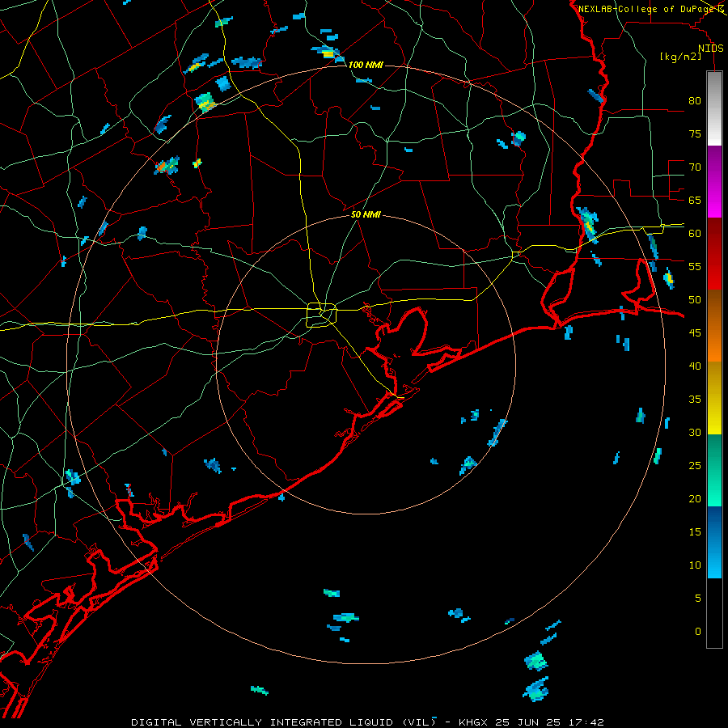Viewport: 728px width, 728px height.
Task: Pick the green segment of the color bar
Action: pos(714,470)
